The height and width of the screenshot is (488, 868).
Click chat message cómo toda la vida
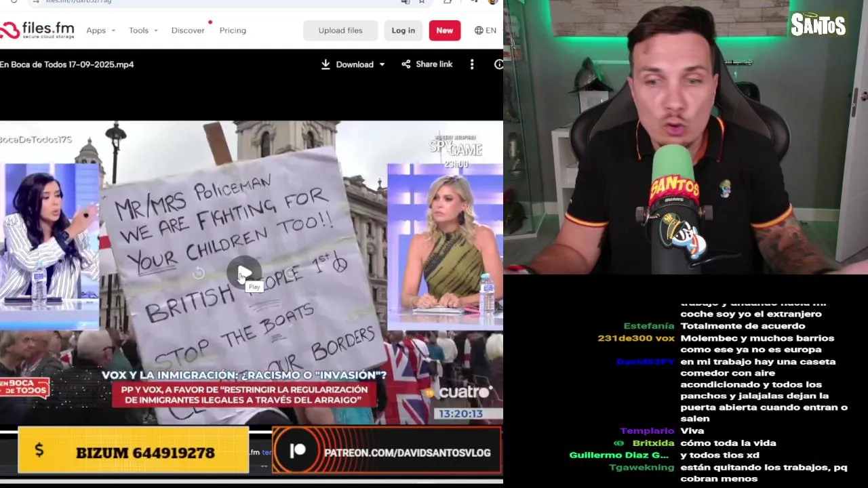click(x=728, y=443)
